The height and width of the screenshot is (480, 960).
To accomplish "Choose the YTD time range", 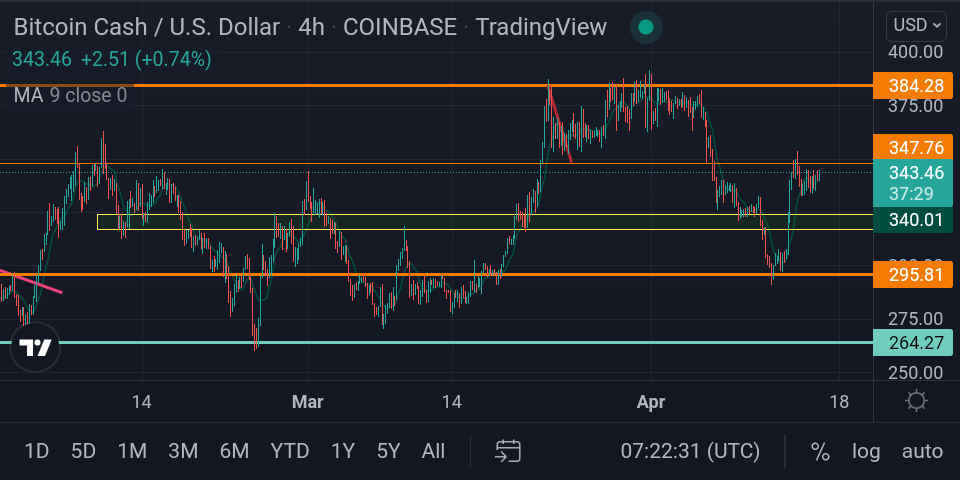I will (x=290, y=452).
